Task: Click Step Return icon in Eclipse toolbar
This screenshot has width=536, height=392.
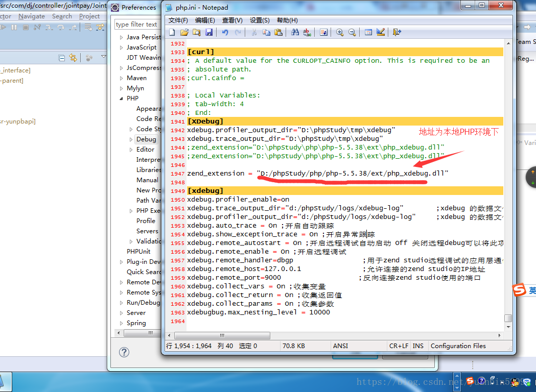Action: [73, 27]
